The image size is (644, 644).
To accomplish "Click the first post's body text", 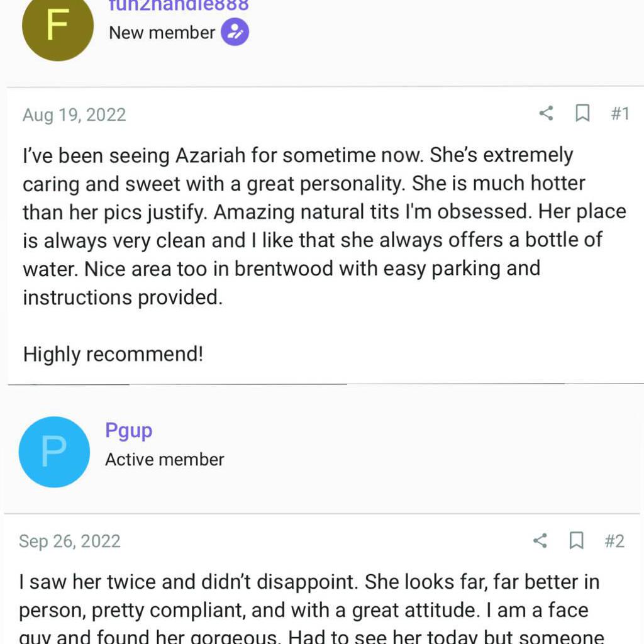I will coord(314,211).
